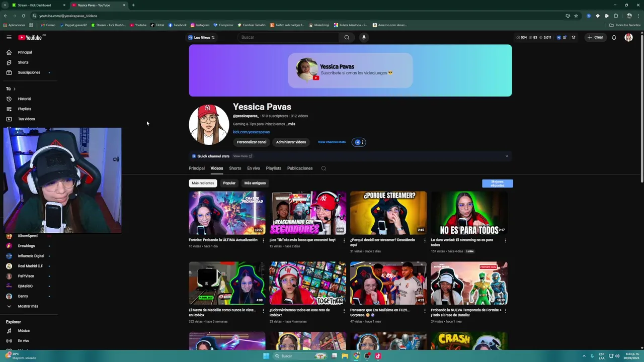This screenshot has height=362, width=644.
Task: Open options for Fortnite ÚLTIMA Actualización video
Action: pos(263,240)
